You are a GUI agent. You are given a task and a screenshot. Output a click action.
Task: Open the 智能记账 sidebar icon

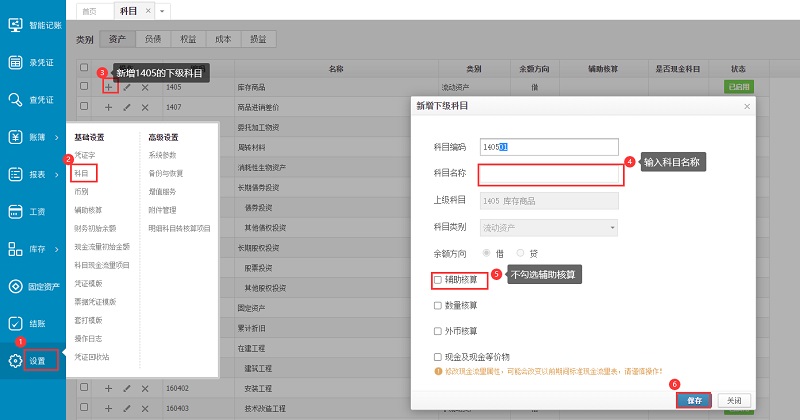(x=15, y=22)
